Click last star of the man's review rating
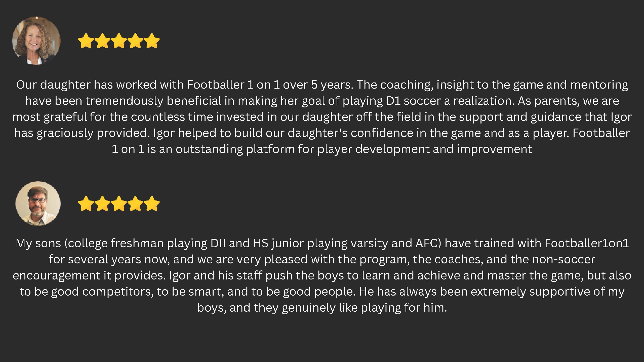Screen dimensions: 644x362 point(152,204)
